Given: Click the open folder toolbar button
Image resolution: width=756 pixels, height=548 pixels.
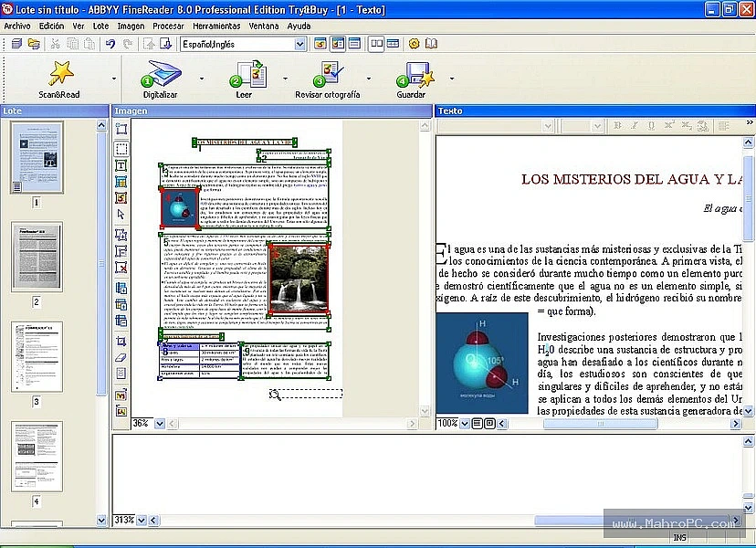Looking at the screenshot, I should pyautogui.click(x=34, y=44).
